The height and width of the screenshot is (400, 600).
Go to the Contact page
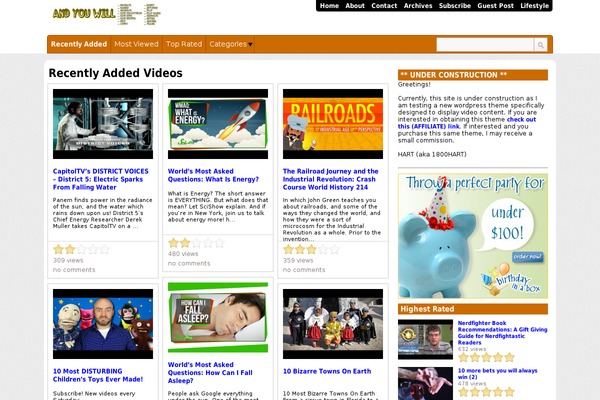[384, 6]
